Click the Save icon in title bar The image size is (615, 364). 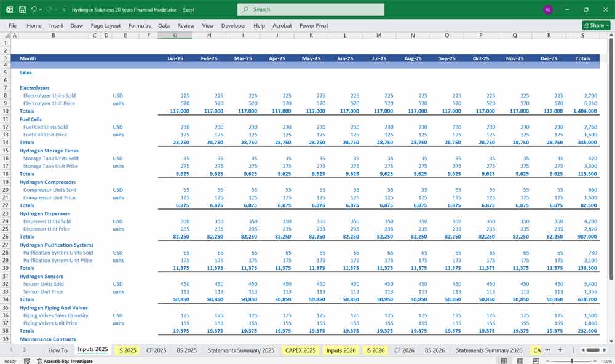[x=22, y=10]
